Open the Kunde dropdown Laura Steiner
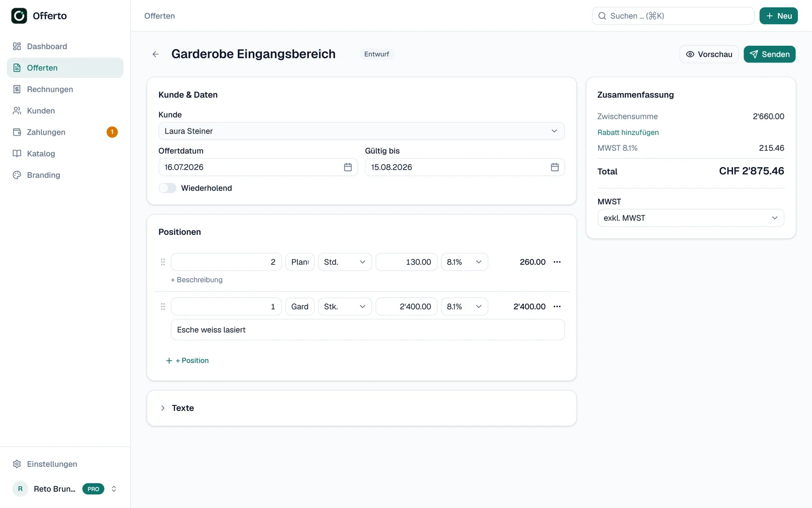 [x=361, y=131]
